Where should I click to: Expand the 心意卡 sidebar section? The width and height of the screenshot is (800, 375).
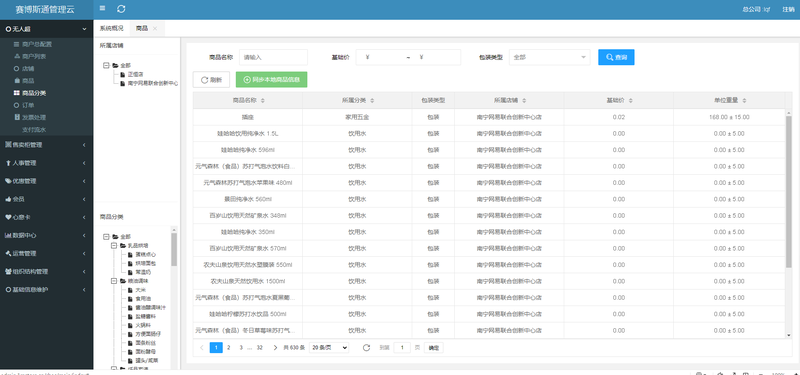[x=46, y=217]
